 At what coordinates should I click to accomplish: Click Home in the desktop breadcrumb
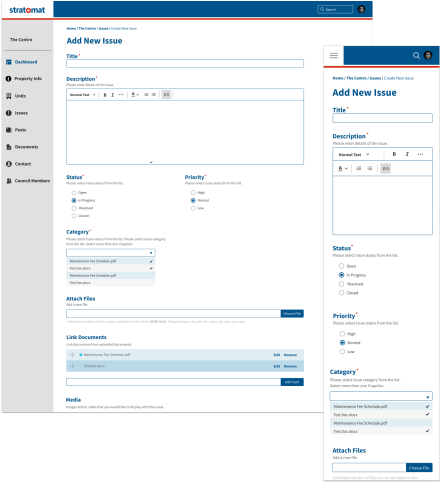[71, 29]
